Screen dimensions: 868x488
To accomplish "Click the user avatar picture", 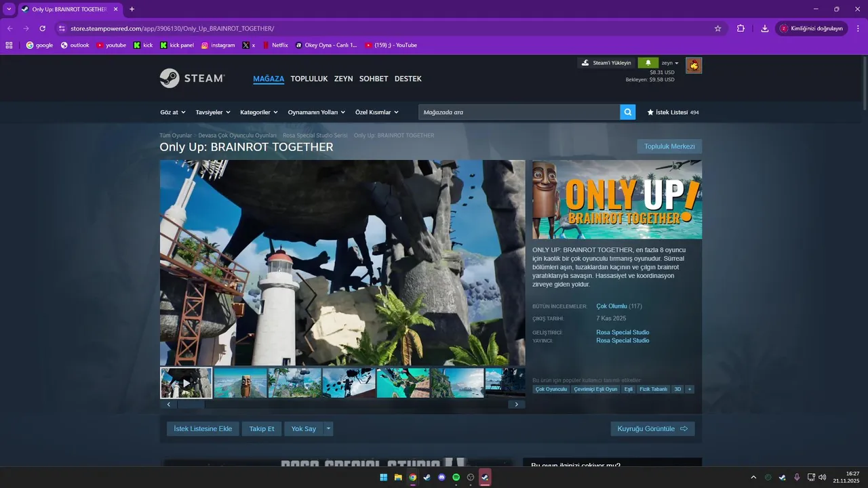I will 694,66.
